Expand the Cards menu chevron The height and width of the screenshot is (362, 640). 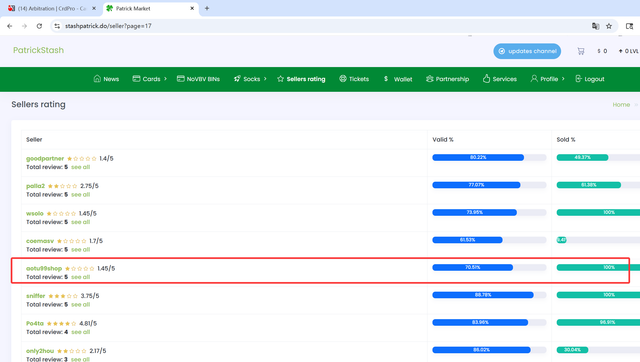(x=165, y=79)
